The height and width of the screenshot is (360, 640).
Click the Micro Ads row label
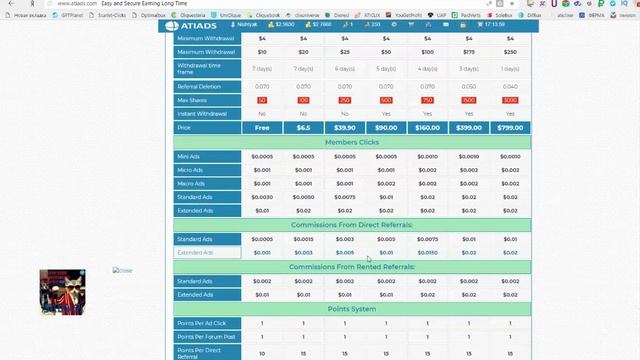click(207, 170)
